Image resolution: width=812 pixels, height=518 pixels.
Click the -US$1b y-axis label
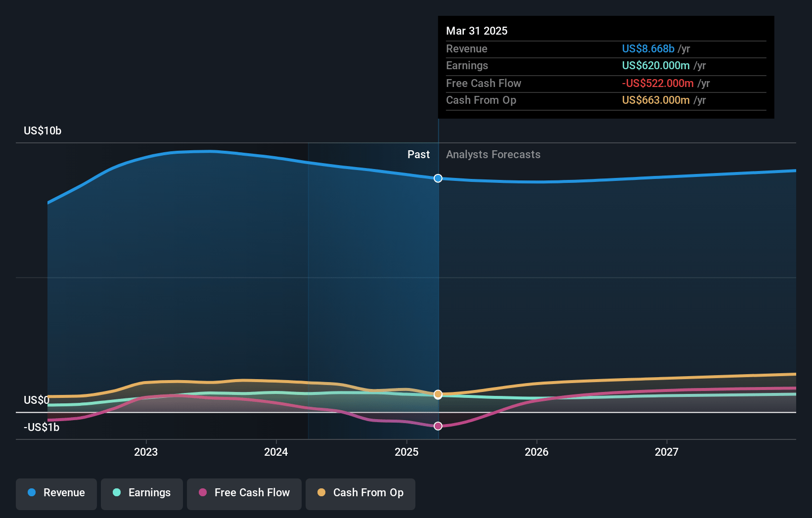tap(42, 427)
